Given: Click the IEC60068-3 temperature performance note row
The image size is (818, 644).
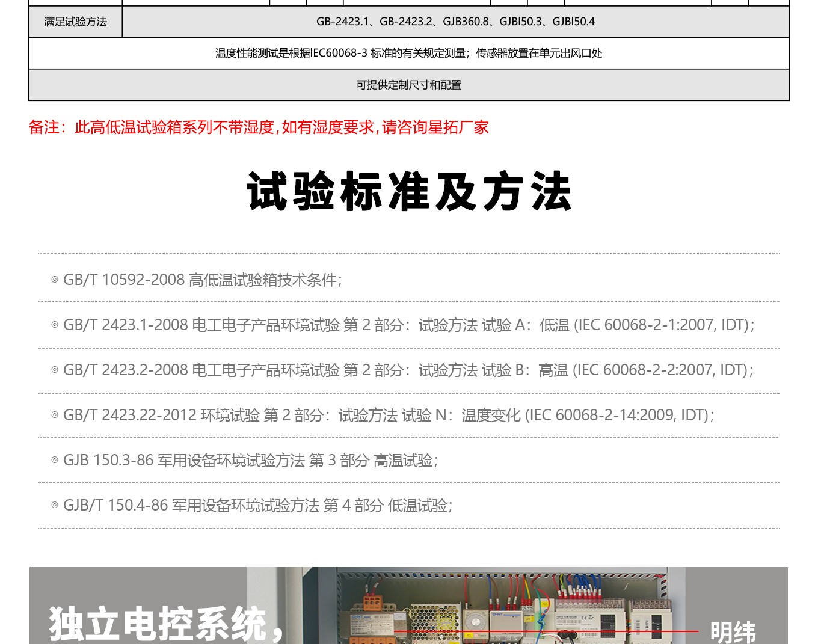Looking at the screenshot, I should [x=408, y=53].
